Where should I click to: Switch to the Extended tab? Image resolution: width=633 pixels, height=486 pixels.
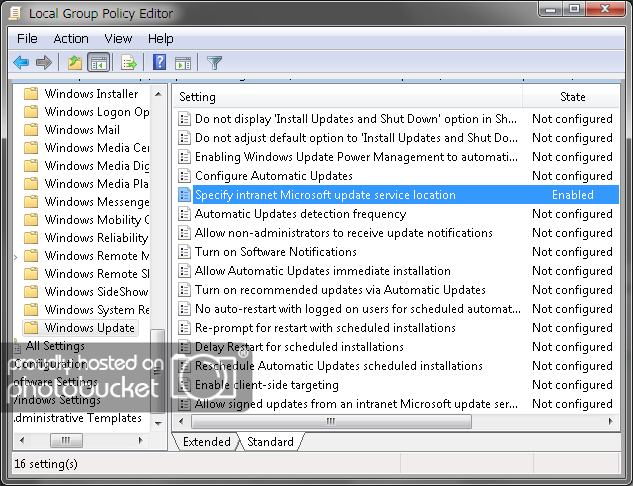tap(206, 442)
